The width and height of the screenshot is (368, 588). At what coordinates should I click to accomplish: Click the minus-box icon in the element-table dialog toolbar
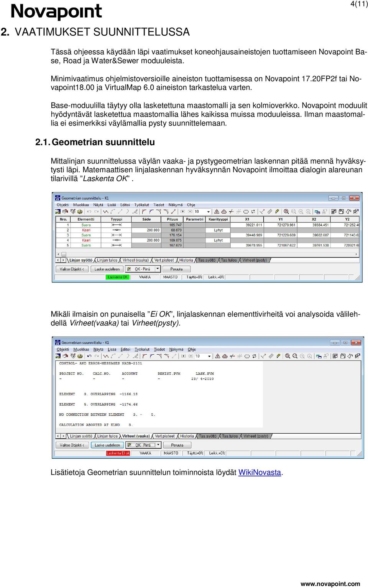point(189,211)
